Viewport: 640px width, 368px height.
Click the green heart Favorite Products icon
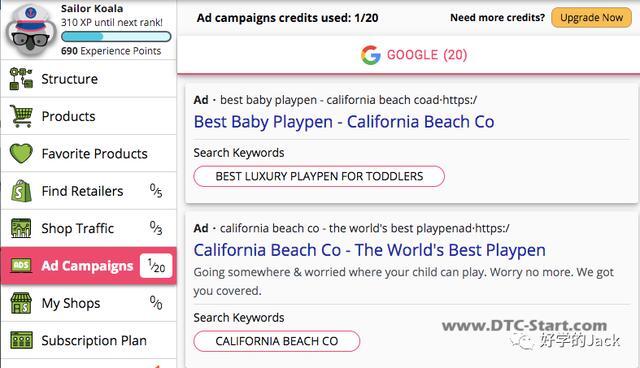click(x=21, y=153)
